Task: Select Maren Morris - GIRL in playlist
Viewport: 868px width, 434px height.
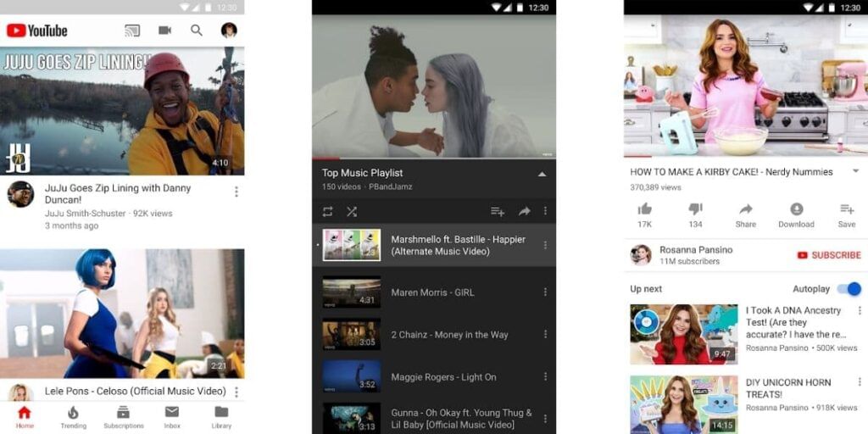Action: pos(433,292)
